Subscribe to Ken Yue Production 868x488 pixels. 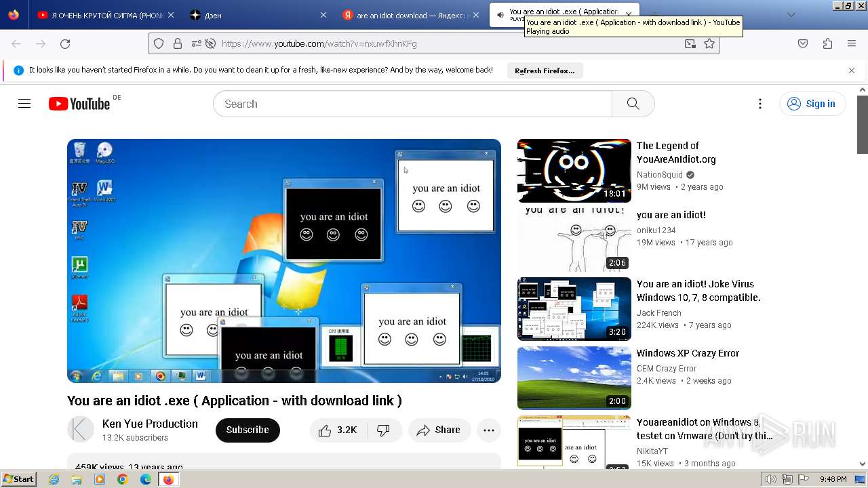248,430
